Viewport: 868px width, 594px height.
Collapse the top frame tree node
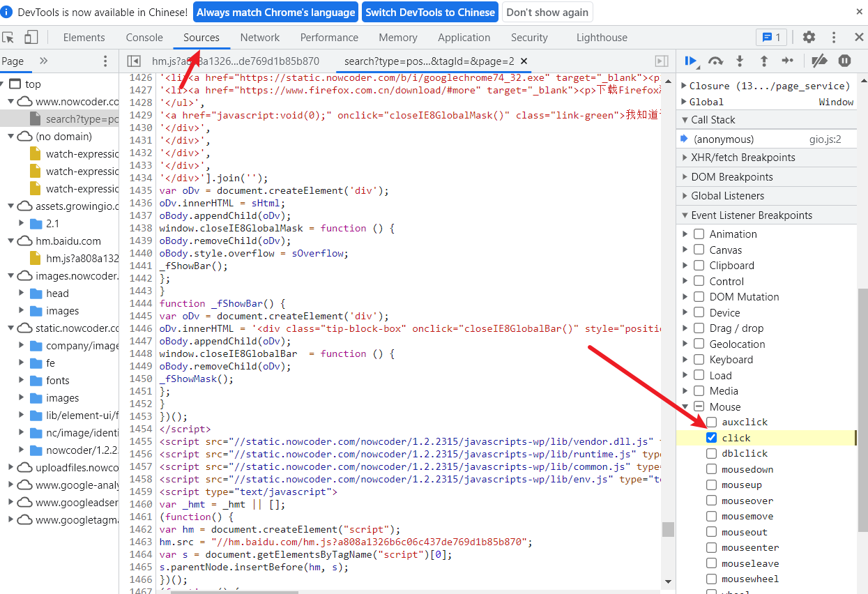(x=3, y=84)
